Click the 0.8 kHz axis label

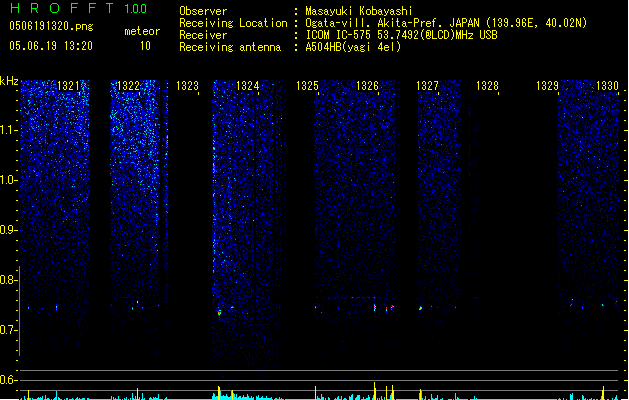click(x=9, y=280)
